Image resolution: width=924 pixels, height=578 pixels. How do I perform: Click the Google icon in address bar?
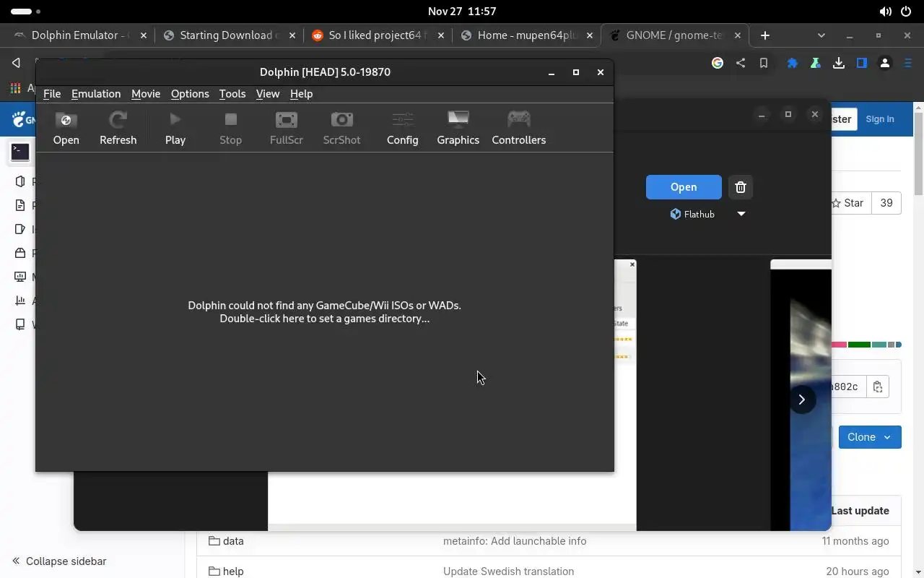click(x=718, y=63)
